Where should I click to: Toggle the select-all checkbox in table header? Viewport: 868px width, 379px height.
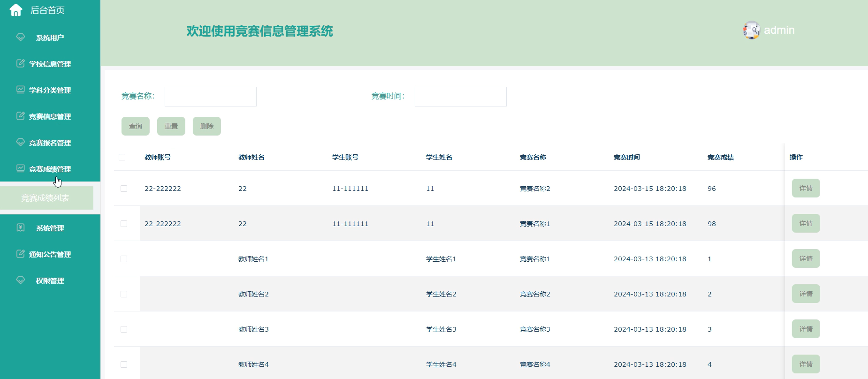point(122,157)
